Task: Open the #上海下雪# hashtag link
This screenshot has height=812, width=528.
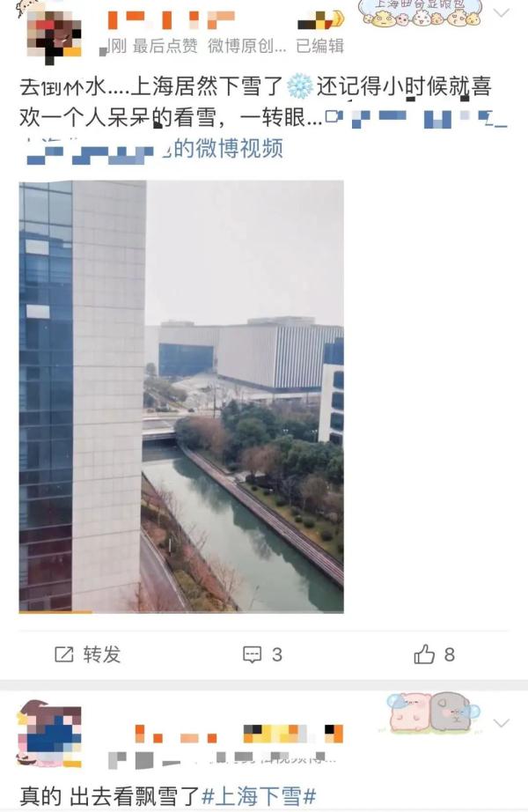Action: 259,796
